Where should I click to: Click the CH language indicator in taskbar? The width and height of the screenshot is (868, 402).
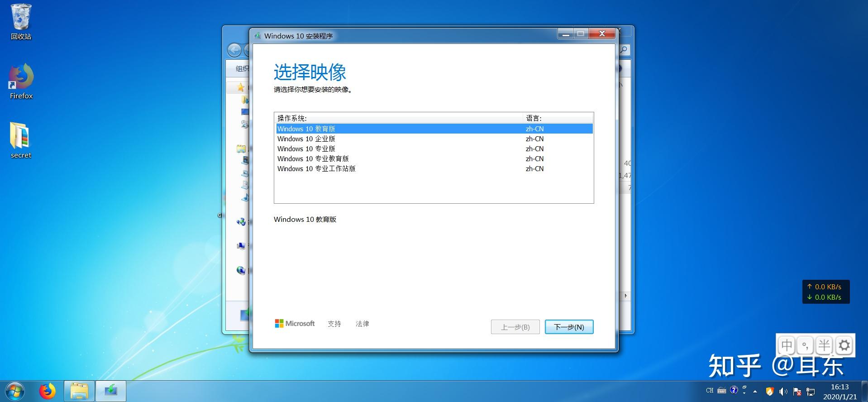[x=710, y=390]
